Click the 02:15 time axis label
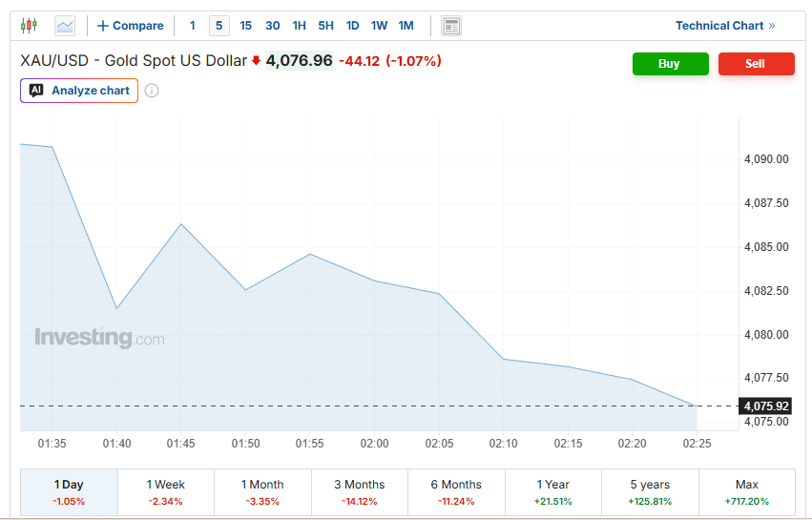This screenshot has width=812, height=520. pos(568,444)
